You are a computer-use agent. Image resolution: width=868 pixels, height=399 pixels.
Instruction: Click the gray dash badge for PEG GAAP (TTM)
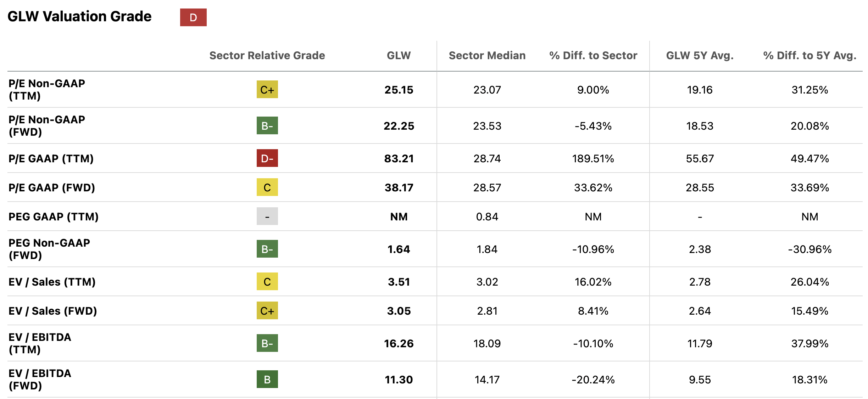267,217
